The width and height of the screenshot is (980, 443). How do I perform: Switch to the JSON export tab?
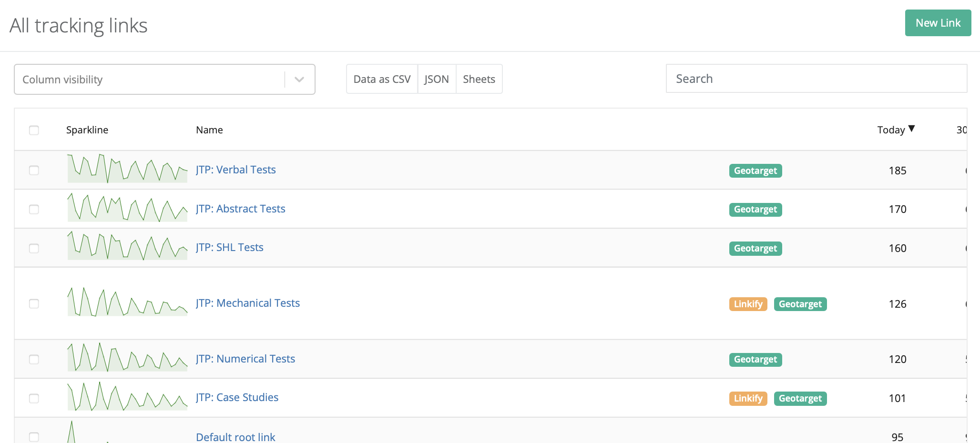(436, 79)
